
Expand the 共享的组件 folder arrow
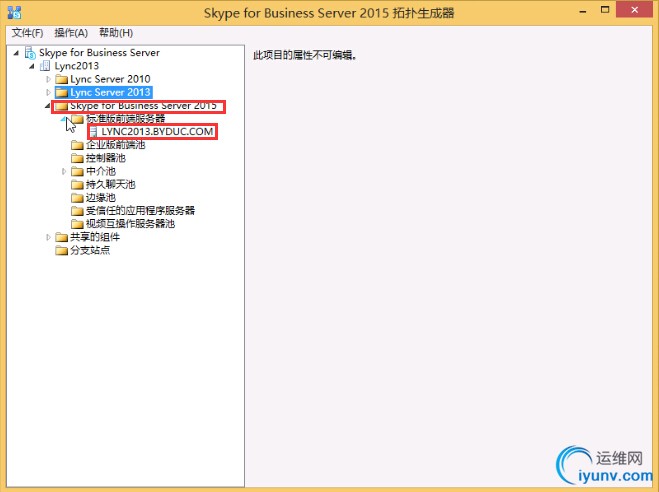pos(48,237)
